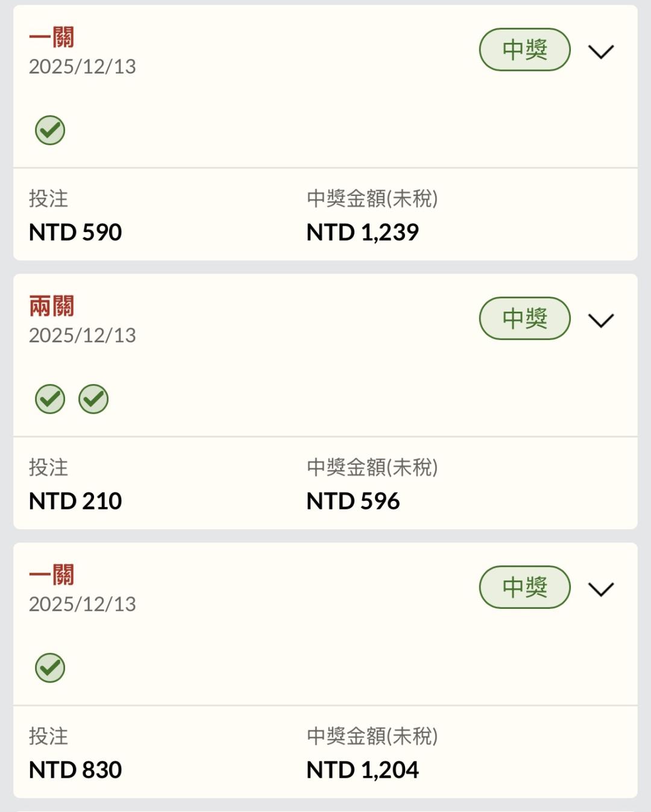651x812 pixels.
Task: Click the NTD 1,239 winning amount
Action: (x=362, y=232)
